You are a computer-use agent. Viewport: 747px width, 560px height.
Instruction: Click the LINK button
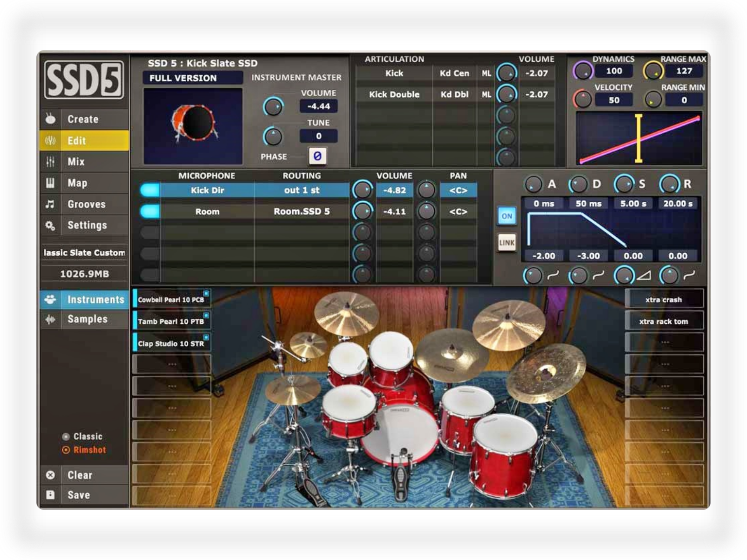[x=507, y=243]
